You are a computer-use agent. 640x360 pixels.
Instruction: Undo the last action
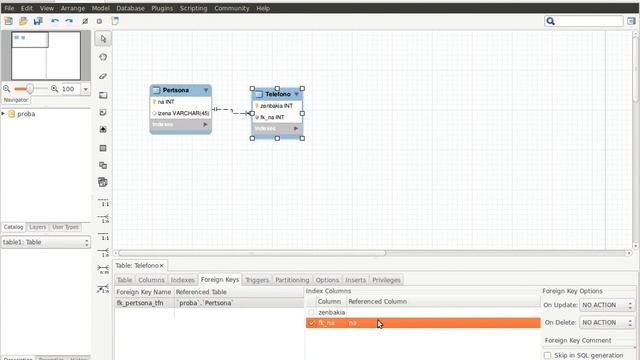tap(55, 21)
